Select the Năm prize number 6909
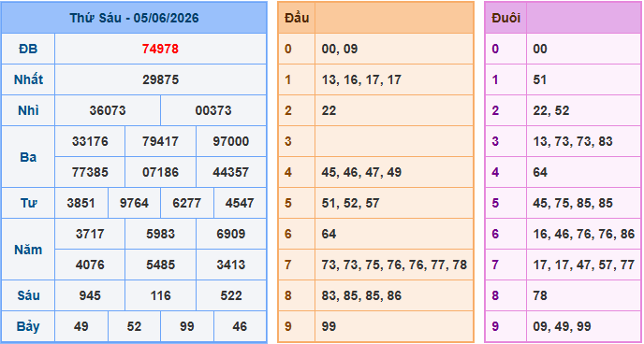This screenshot has width=644, height=344. pos(231,234)
